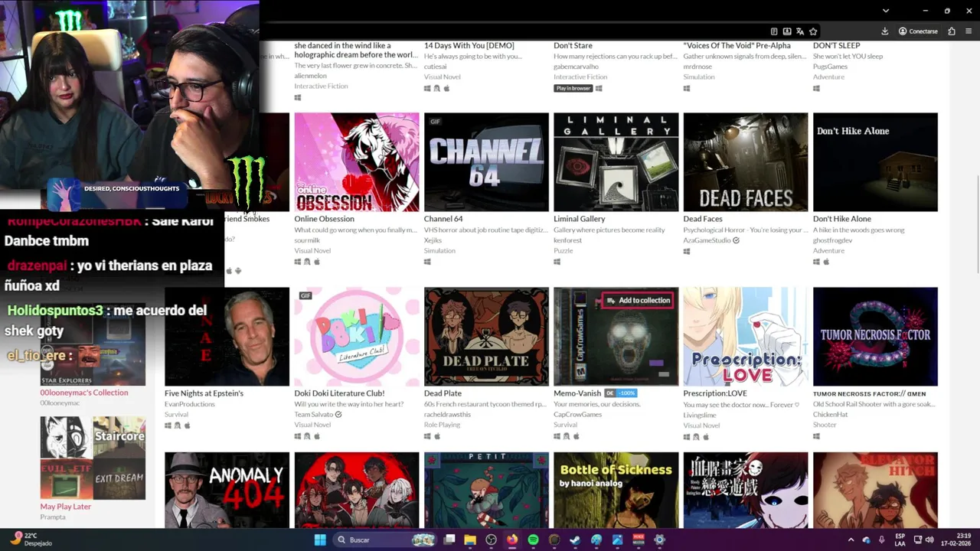Open author ghostfrogdev's page

pyautogui.click(x=833, y=240)
